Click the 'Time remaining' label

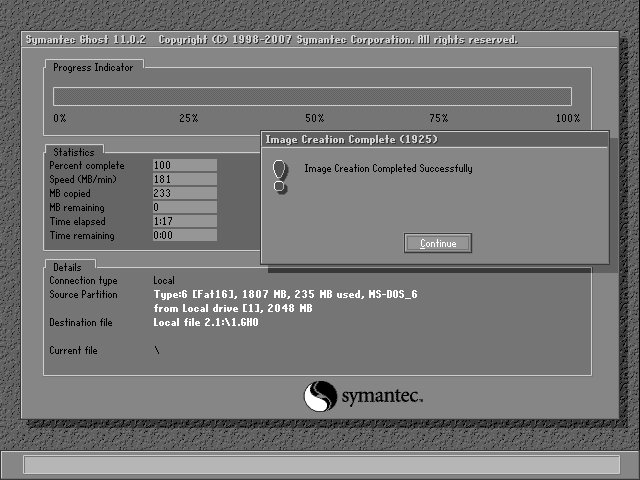pos(82,236)
